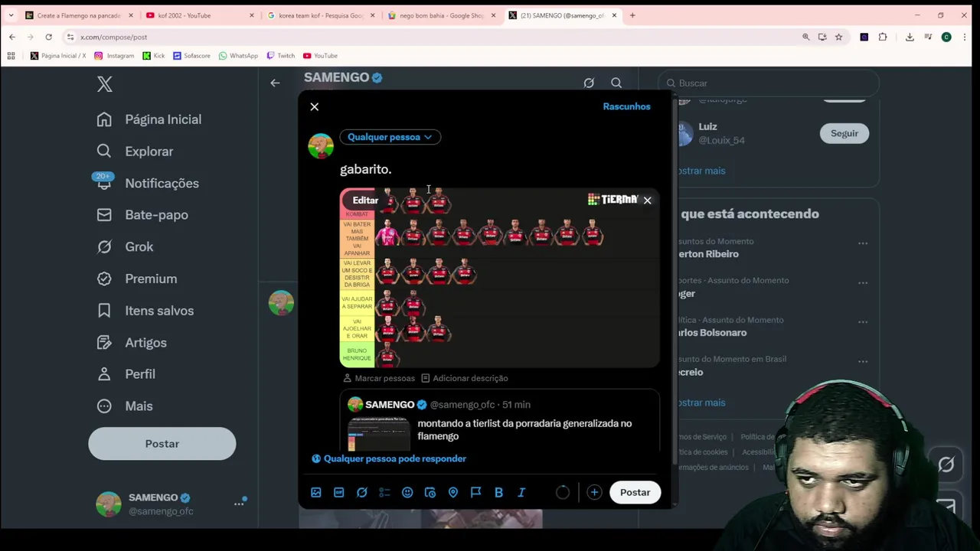Click the Buscar search field

pos(769,83)
